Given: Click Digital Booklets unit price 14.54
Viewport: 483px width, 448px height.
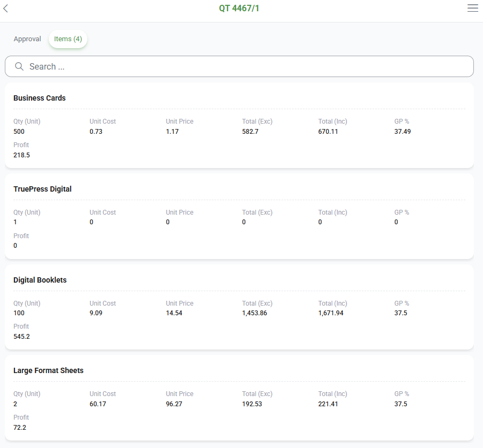Looking at the screenshot, I should click(x=174, y=313).
